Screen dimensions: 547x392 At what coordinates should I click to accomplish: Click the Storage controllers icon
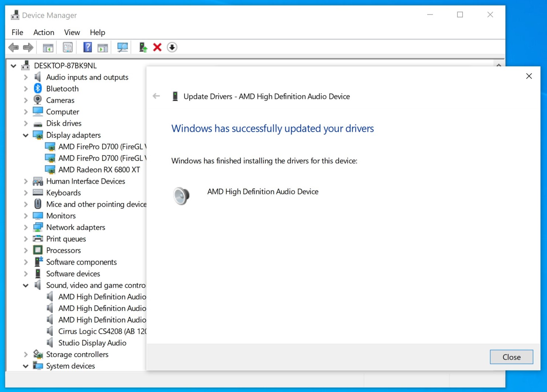coord(38,354)
